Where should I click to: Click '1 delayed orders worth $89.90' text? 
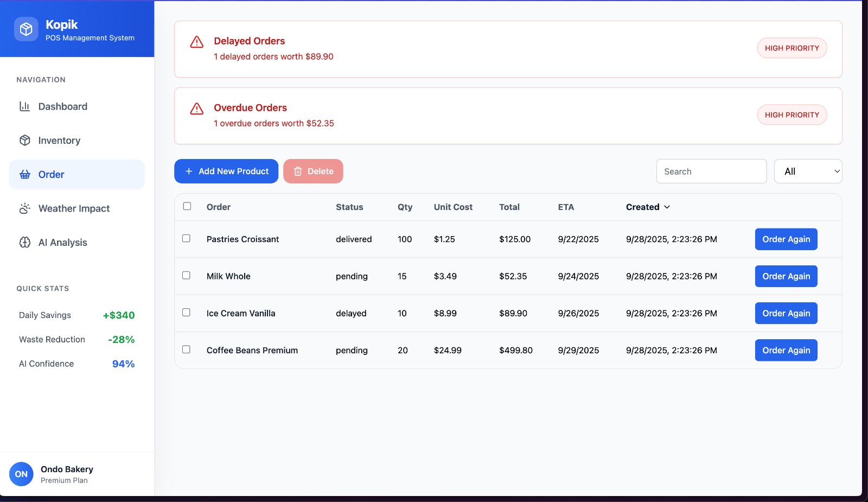coord(273,56)
